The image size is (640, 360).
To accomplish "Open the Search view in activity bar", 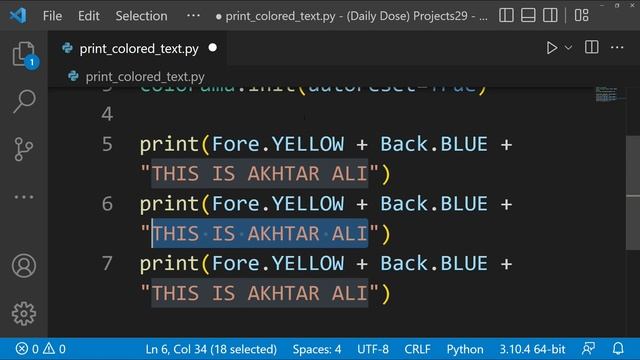I will [x=24, y=101].
